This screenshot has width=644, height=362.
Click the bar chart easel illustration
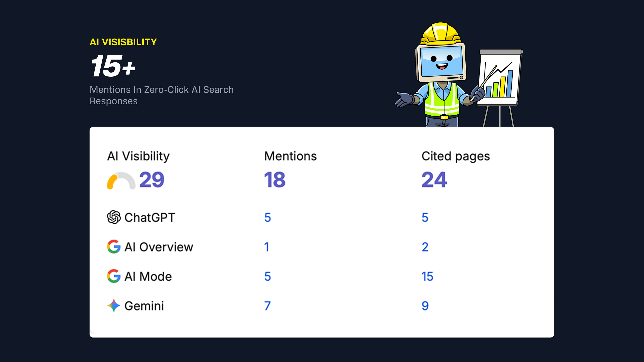tap(500, 88)
